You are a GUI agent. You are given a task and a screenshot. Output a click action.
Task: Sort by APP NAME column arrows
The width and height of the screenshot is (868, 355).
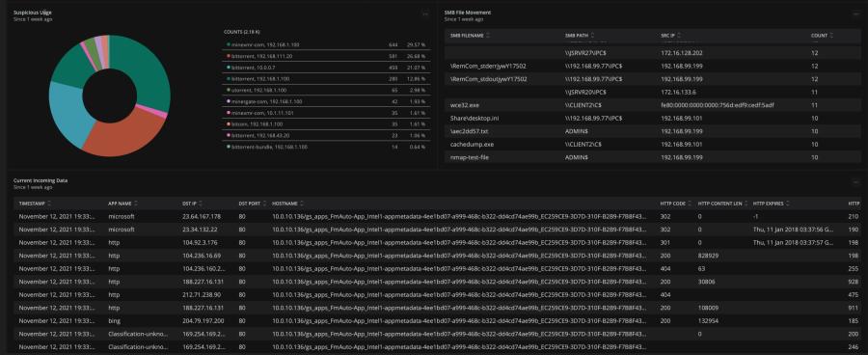136,204
